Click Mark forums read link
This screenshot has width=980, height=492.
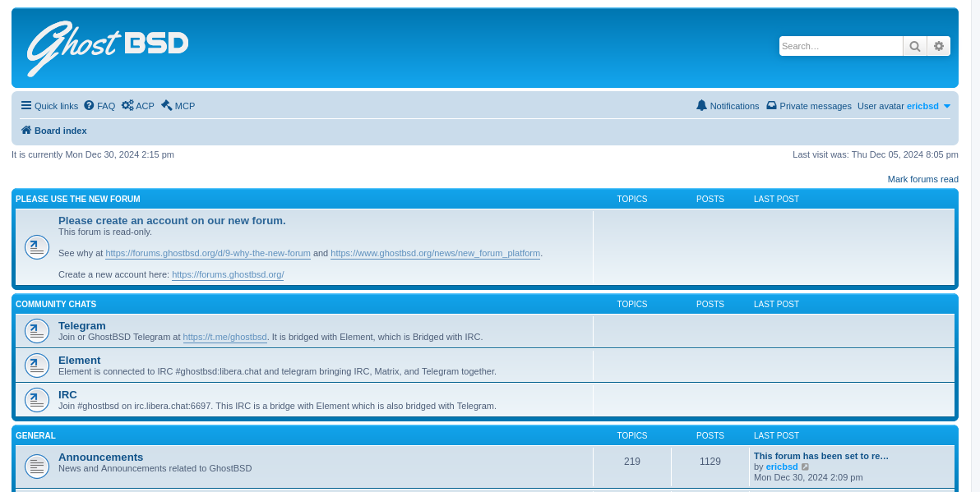click(x=922, y=179)
